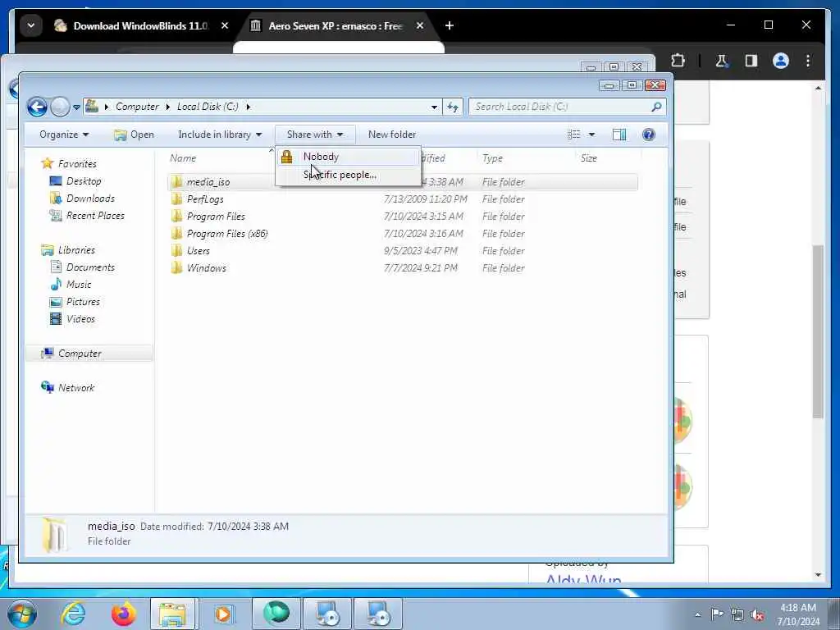Expand the address bar history dropdown
This screenshot has width=840, height=630.
tap(434, 107)
